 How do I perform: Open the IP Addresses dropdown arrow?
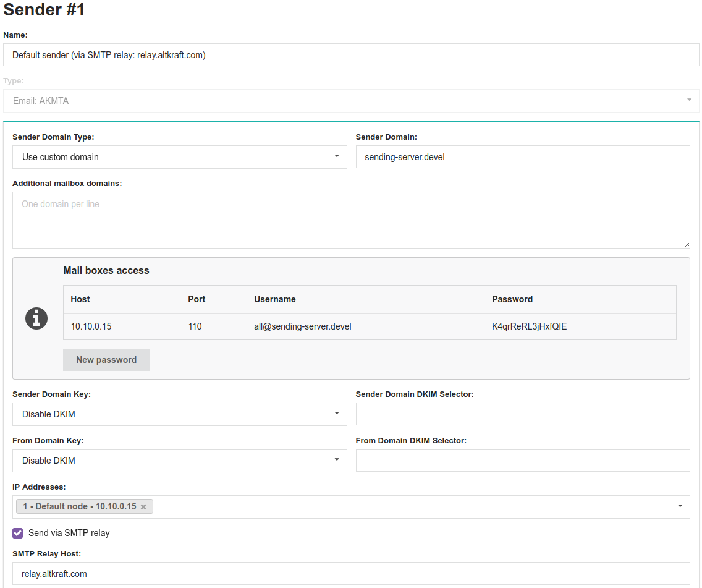pyautogui.click(x=680, y=506)
